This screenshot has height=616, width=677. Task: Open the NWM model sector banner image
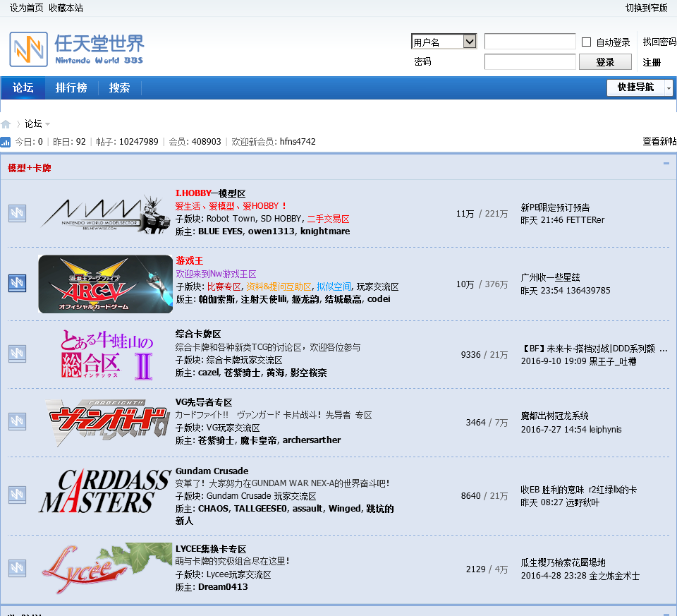pyautogui.click(x=105, y=213)
